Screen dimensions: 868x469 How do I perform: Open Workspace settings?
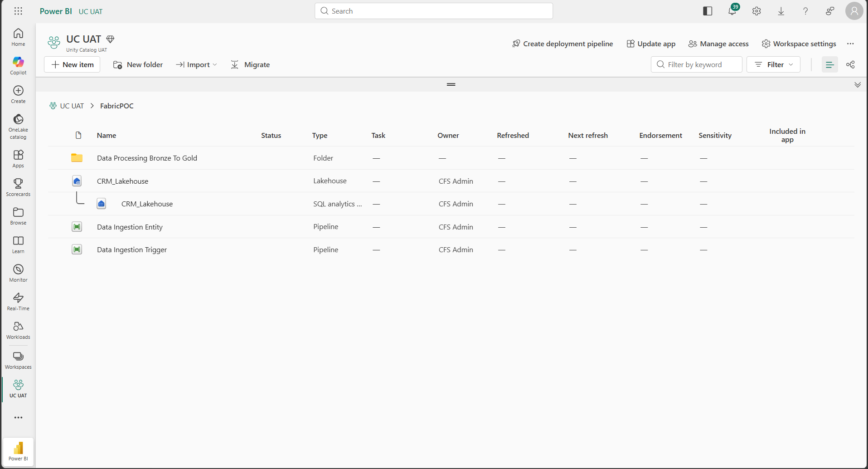pyautogui.click(x=799, y=44)
